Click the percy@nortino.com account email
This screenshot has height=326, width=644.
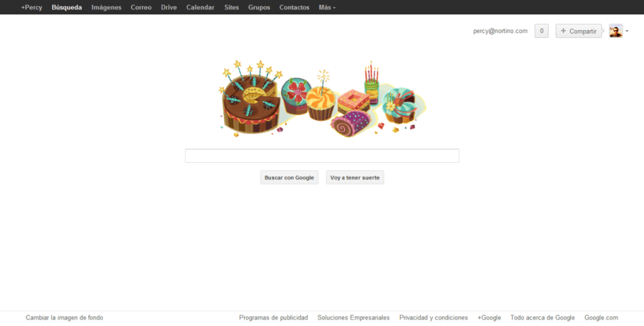click(x=500, y=31)
